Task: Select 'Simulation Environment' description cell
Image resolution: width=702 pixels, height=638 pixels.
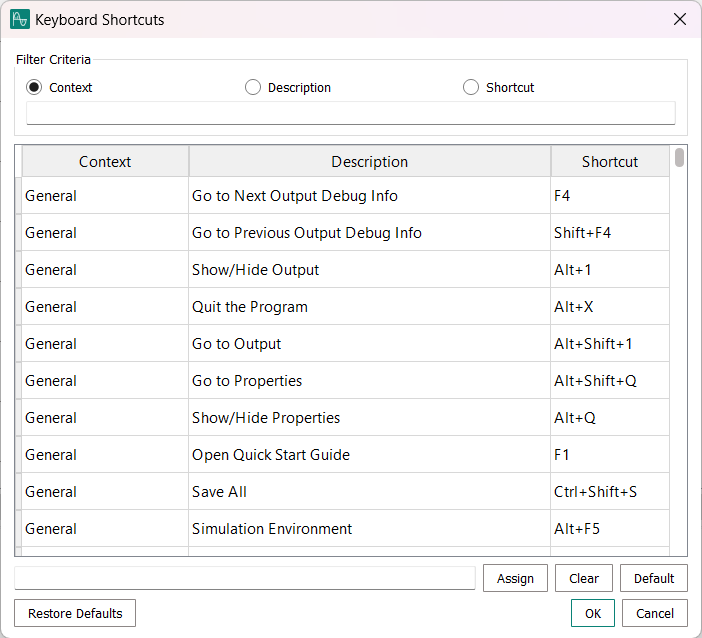Action: (x=369, y=529)
